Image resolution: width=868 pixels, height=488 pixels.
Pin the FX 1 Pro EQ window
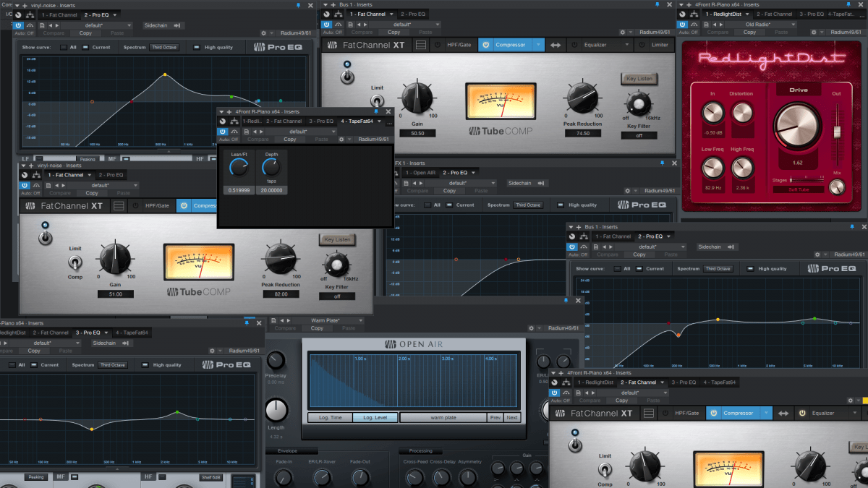pos(660,164)
